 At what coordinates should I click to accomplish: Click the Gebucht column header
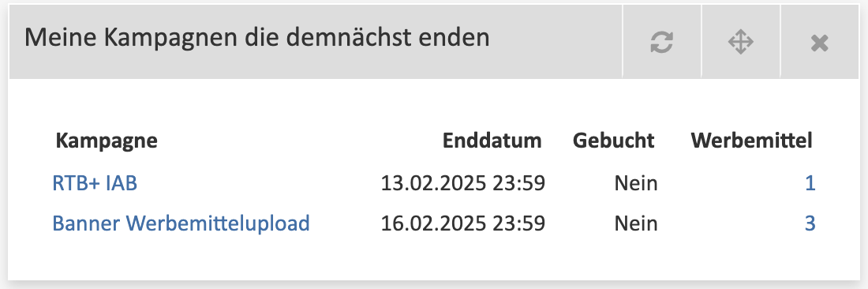pos(613,141)
